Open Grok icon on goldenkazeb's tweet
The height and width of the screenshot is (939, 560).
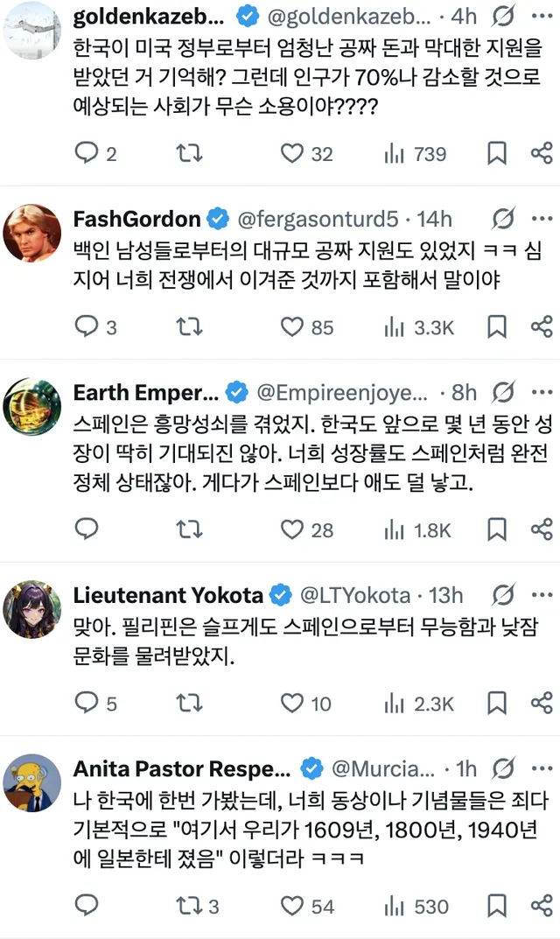503,17
